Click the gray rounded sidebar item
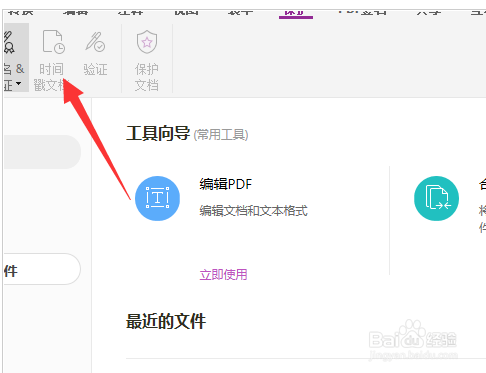 [42, 152]
